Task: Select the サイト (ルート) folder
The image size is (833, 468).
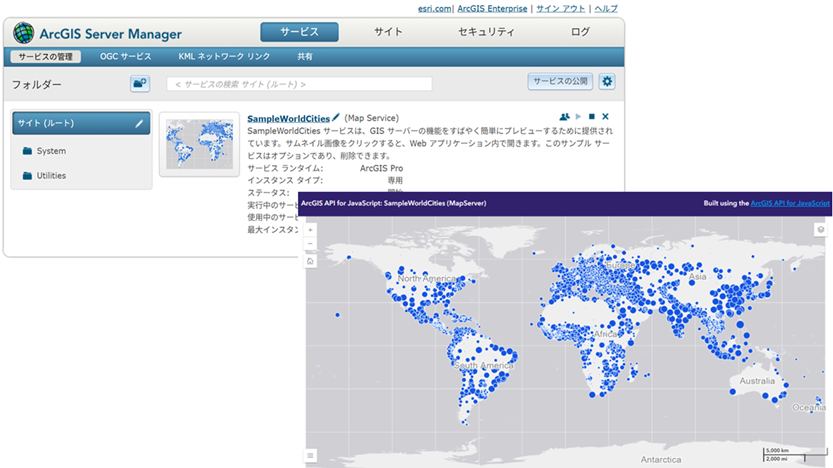Action: 81,123
